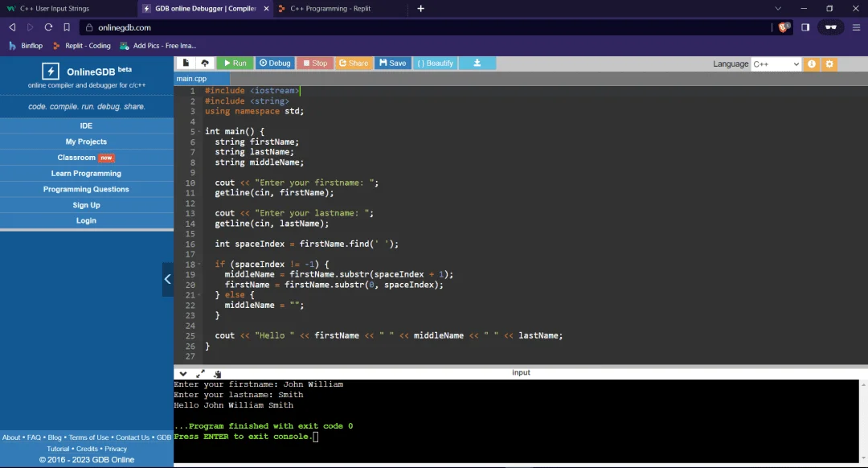Open My Projects in sidebar

(86, 142)
